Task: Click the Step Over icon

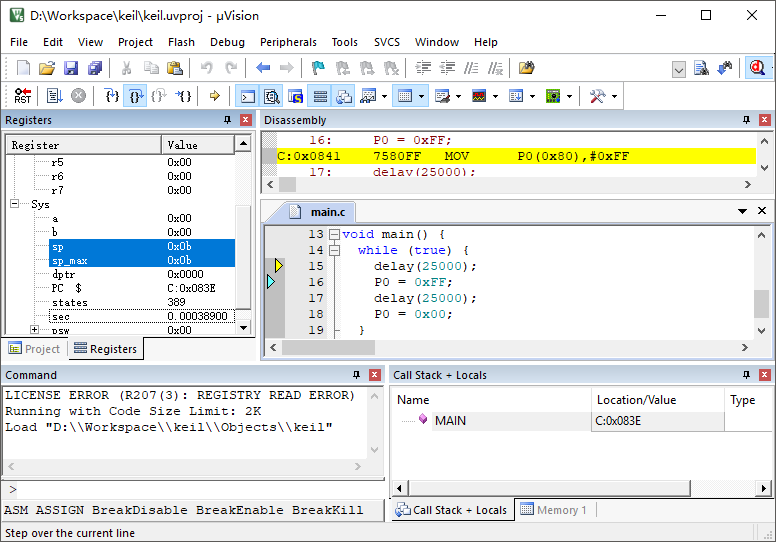Action: click(136, 96)
